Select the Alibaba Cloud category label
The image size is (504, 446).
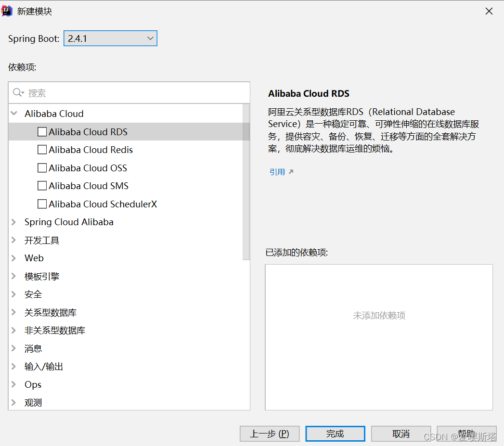click(54, 114)
